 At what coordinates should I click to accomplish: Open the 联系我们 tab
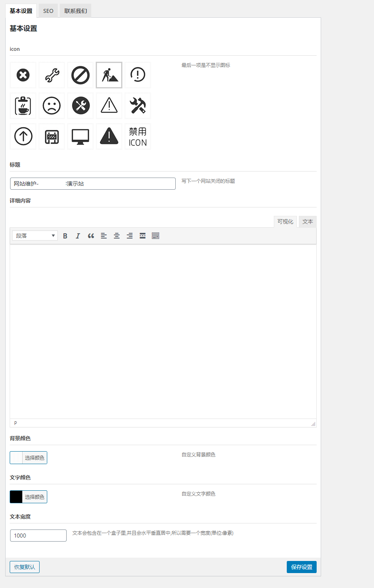(x=76, y=11)
